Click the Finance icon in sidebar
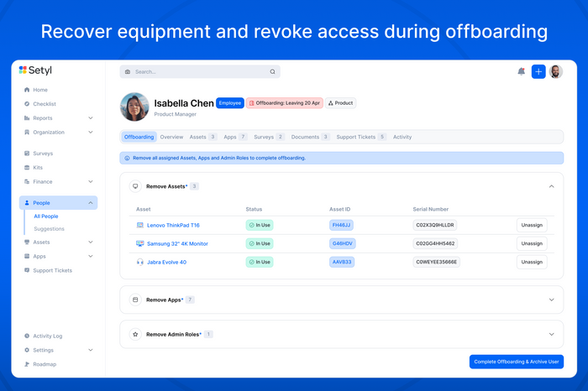588x391 pixels. 27,181
